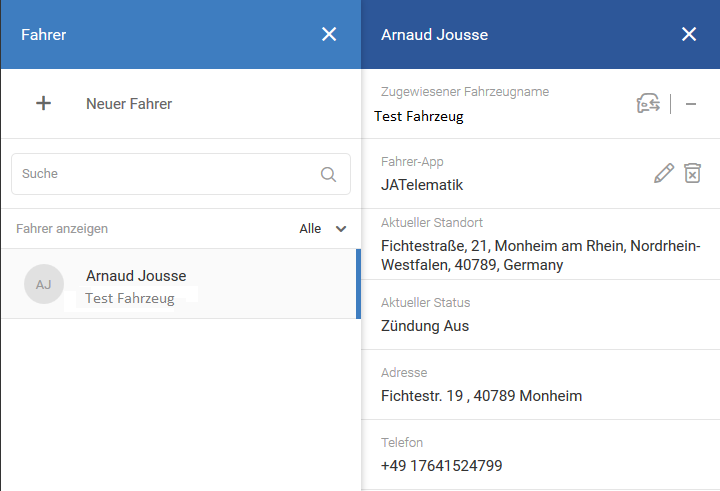Click the magnifying glass search icon
720x491 pixels.
tap(328, 174)
